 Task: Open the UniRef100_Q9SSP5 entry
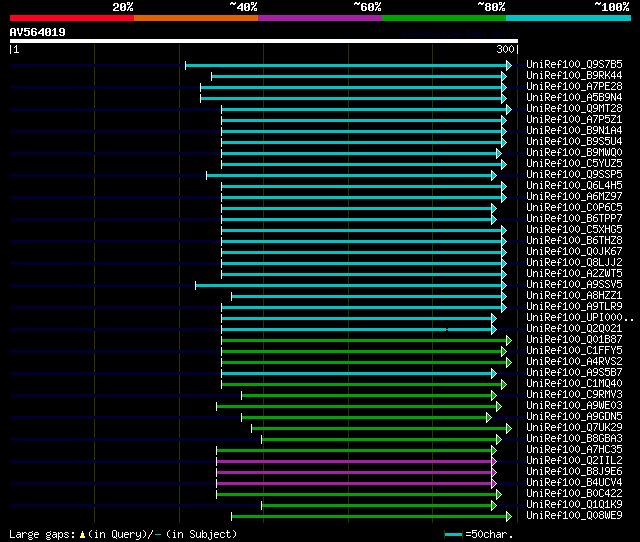574,175
